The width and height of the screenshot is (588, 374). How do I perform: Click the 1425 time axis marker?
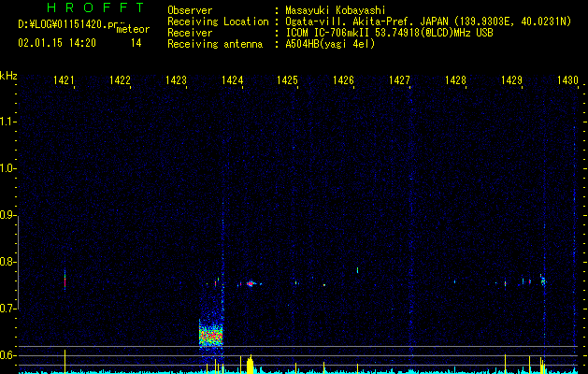[x=287, y=80]
